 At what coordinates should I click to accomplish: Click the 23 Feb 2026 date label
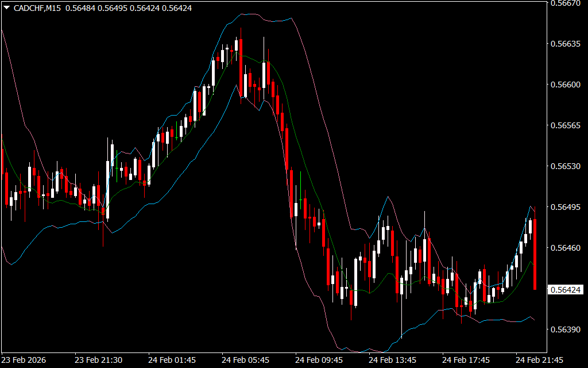pos(24,360)
